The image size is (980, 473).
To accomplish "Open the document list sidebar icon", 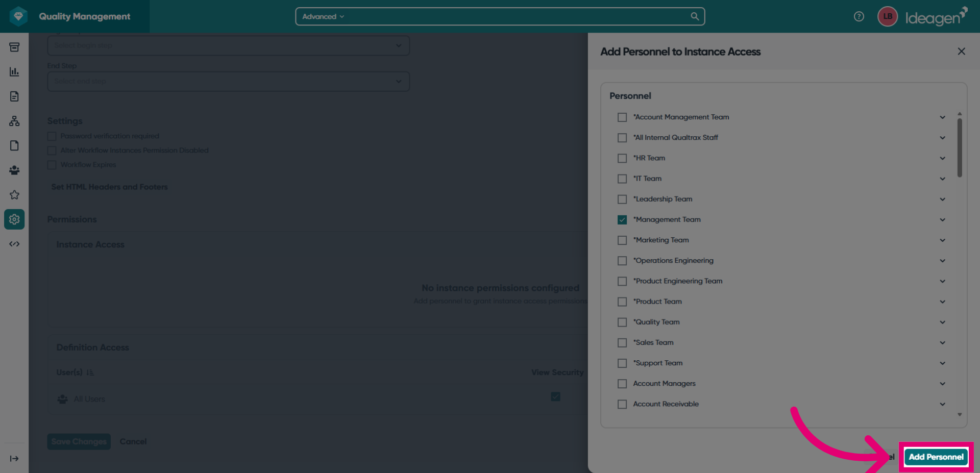I will (x=14, y=96).
